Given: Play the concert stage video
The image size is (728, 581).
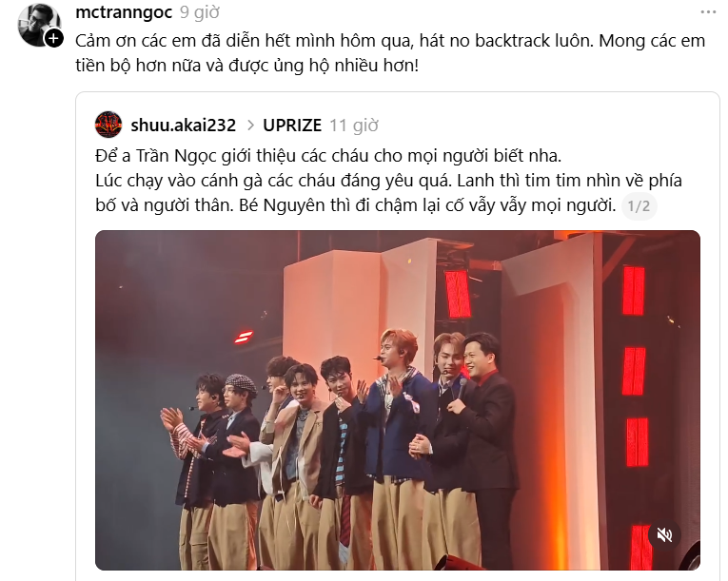Looking at the screenshot, I should coord(398,400).
